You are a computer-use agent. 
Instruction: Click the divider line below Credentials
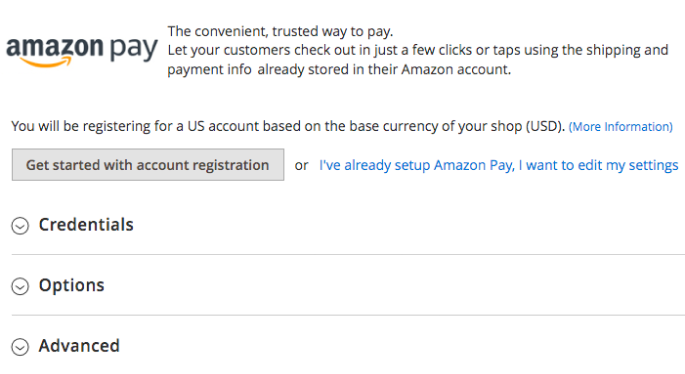coord(348,254)
